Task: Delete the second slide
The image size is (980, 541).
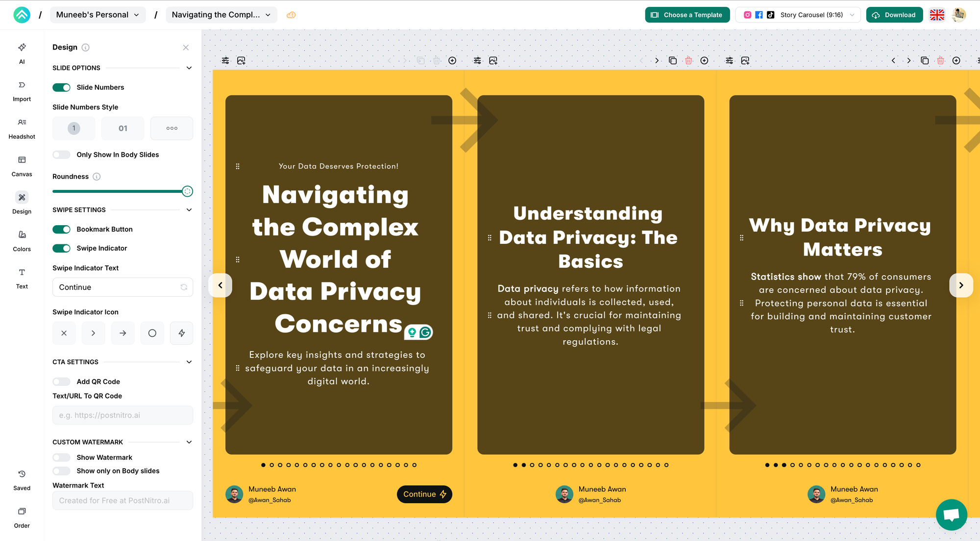Action: point(688,61)
